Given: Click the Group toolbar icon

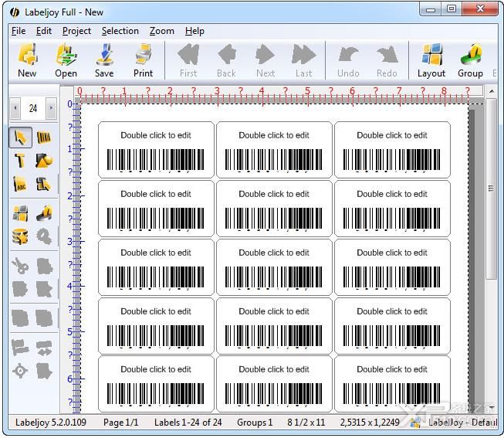Looking at the screenshot, I should (470, 60).
